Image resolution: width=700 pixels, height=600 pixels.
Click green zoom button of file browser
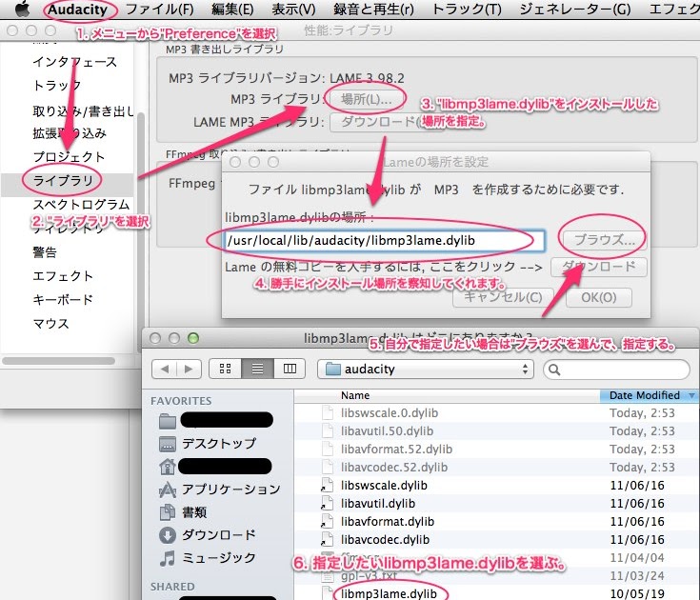(x=193, y=338)
